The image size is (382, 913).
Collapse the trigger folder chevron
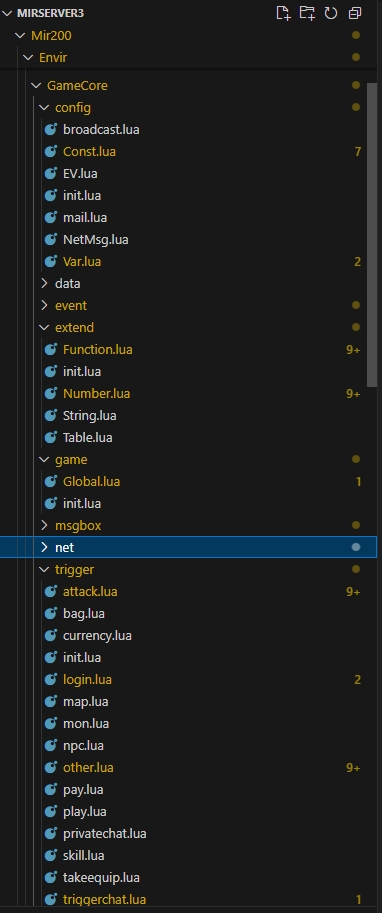point(44,569)
